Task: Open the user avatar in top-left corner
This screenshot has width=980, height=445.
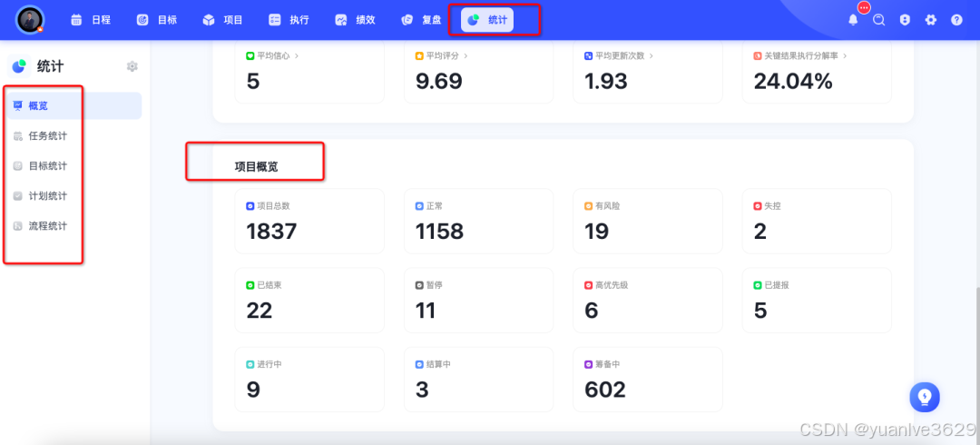Action: 30,20
